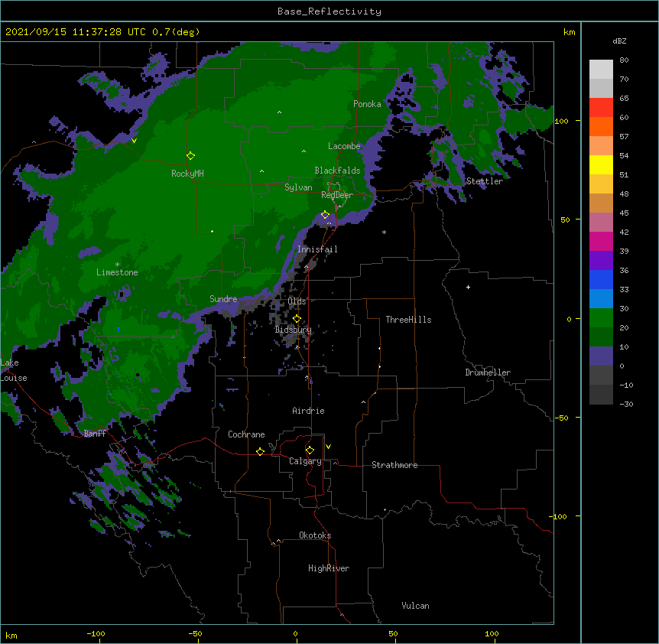Click the Blackfalds city label
Viewport: 659px width, 644px height.
(x=337, y=171)
